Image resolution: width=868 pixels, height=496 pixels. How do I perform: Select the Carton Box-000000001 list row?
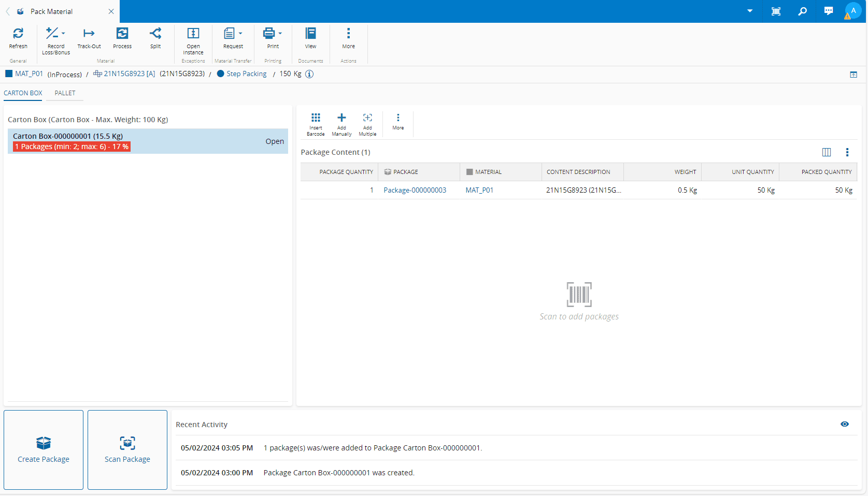tap(148, 141)
